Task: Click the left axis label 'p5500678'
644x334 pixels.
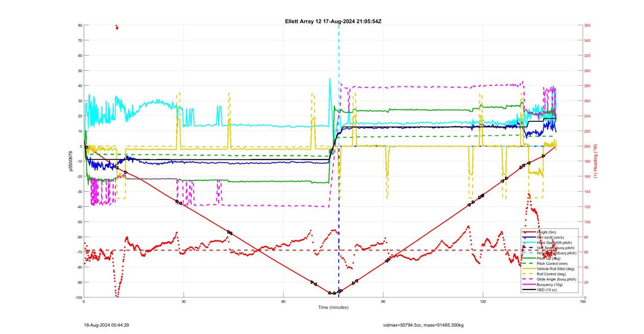Action: tap(70, 161)
